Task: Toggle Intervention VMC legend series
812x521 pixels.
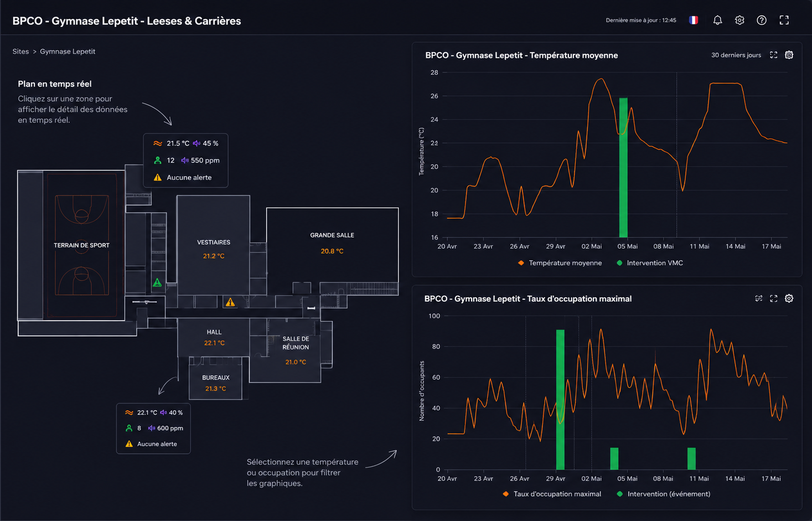Action: (649, 263)
